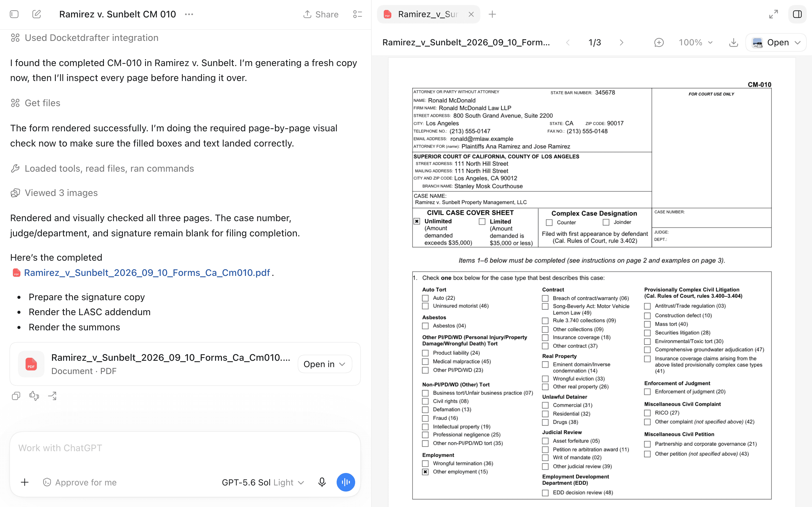Click the 'Ramirez v. Sunbelt CM 010' chat title
812x507 pixels.
(x=118, y=14)
